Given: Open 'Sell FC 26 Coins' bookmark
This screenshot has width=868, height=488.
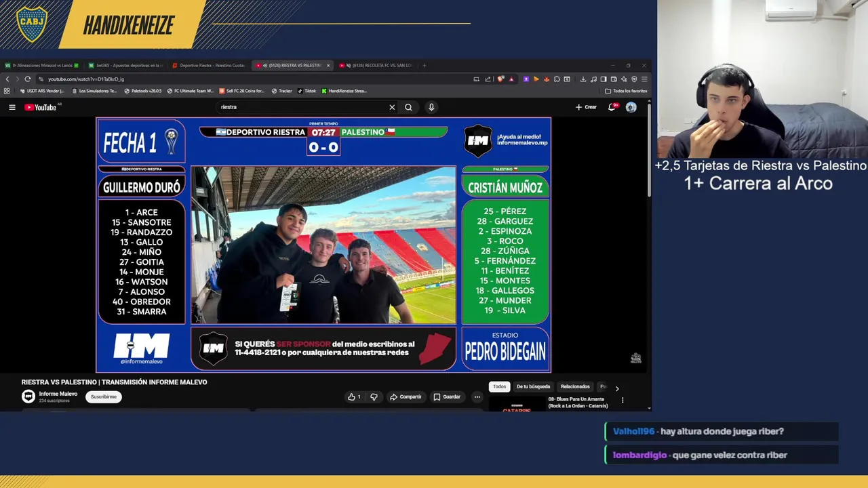Looking at the screenshot, I should (243, 91).
